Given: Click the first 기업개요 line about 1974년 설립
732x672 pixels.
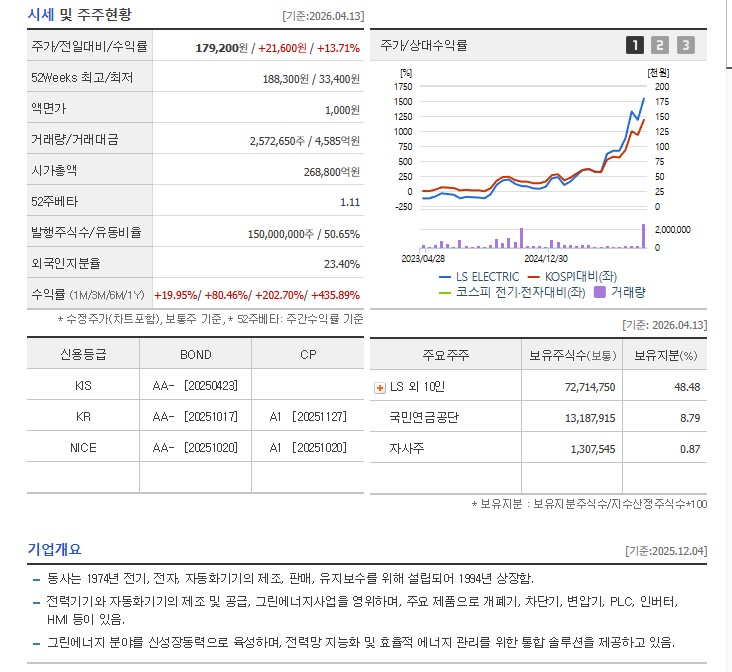Looking at the screenshot, I should (x=290, y=579).
